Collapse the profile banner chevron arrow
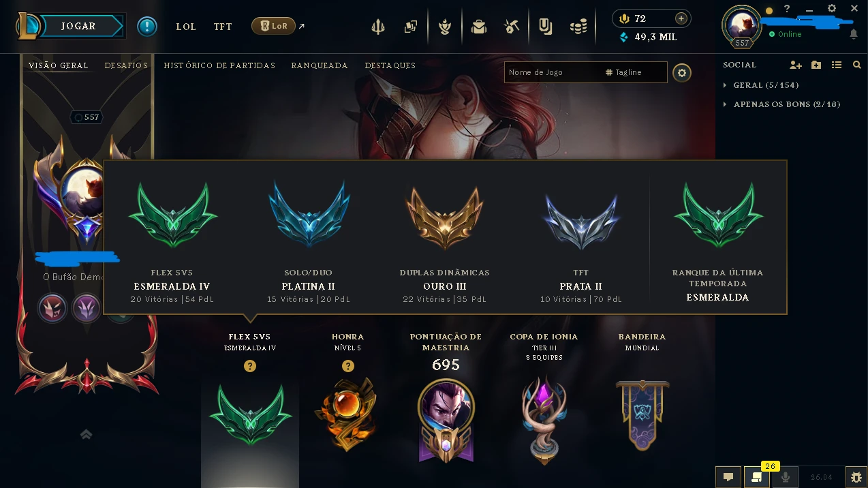Image resolution: width=868 pixels, height=488 pixels. click(86, 434)
